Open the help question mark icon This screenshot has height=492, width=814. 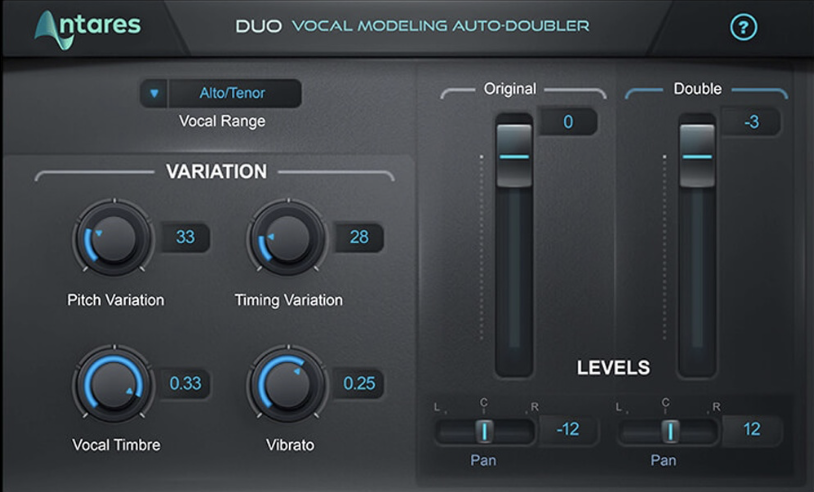click(743, 27)
